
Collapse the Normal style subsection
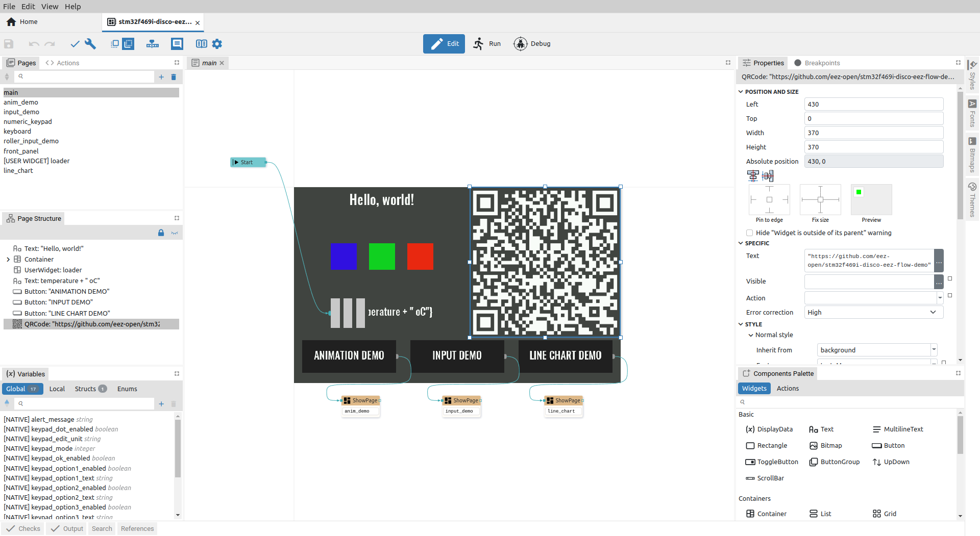tap(751, 335)
